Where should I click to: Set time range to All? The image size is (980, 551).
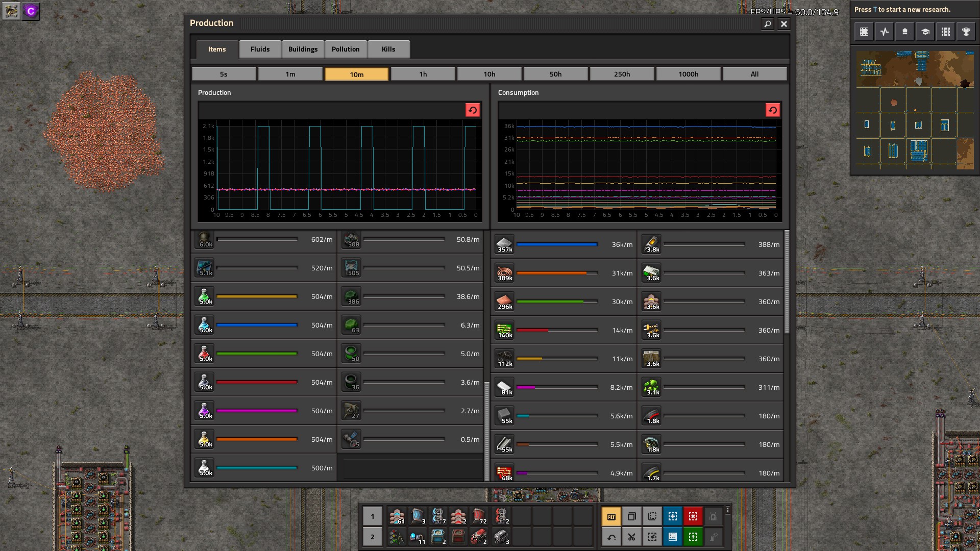(x=755, y=74)
